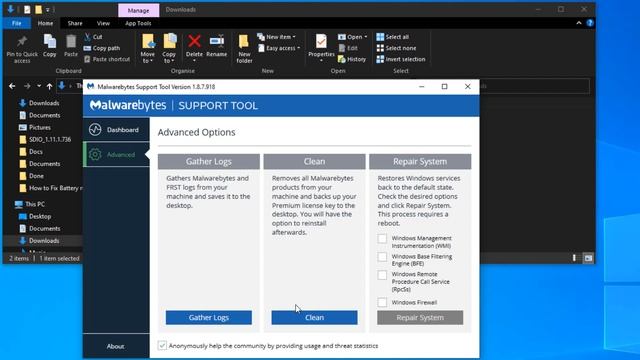Click the Back arrow in File Explorer
Screen dimensions: 640x360
[x=12, y=86]
